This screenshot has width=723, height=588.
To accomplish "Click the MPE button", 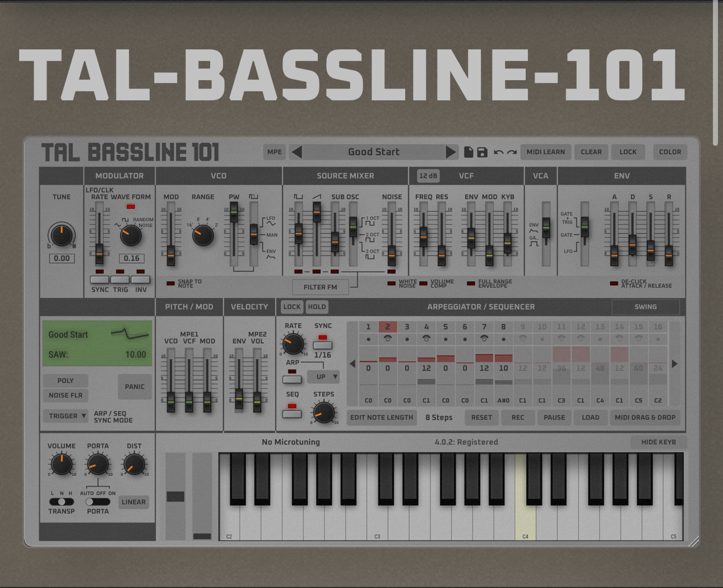I will pyautogui.click(x=275, y=152).
